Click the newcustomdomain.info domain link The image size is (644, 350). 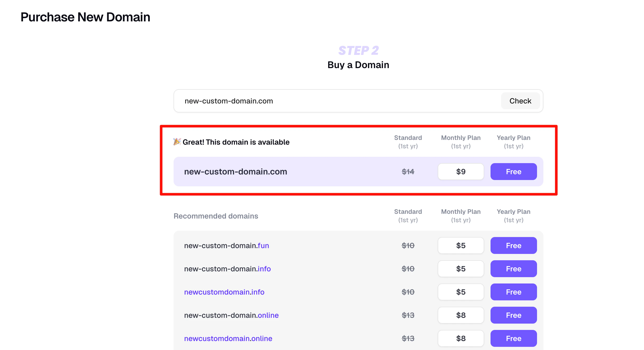click(x=224, y=292)
